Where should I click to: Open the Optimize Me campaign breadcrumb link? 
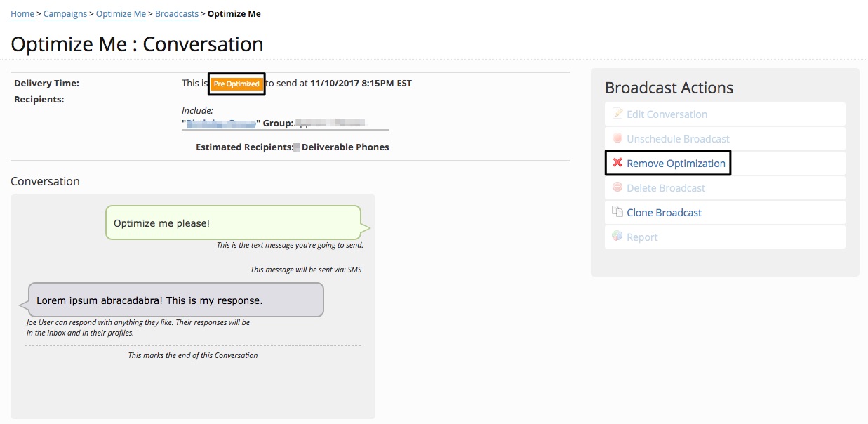click(121, 13)
